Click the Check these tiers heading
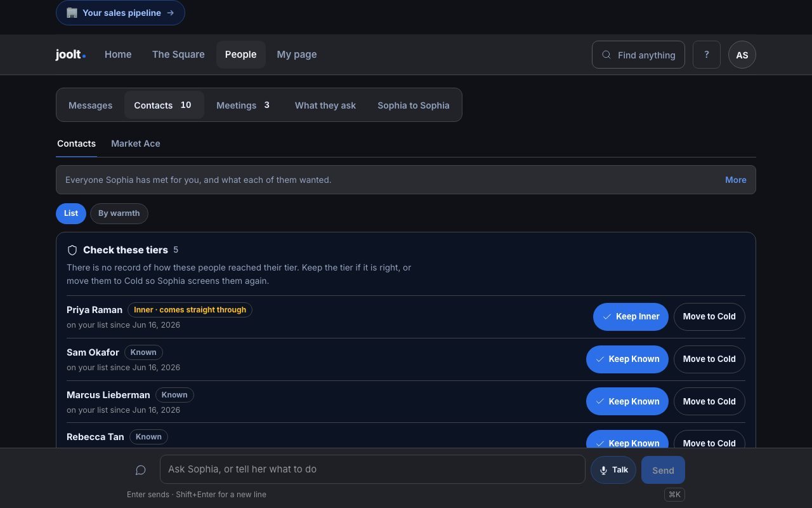This screenshot has width=812, height=508. (x=126, y=250)
